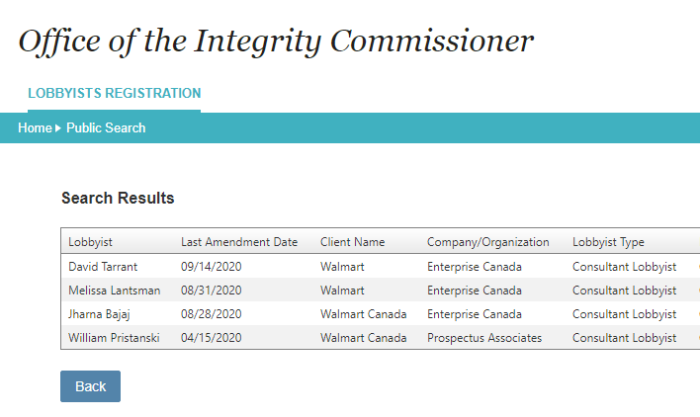Select the William Pristanski row
This screenshot has height=417, width=700.
[x=380, y=338]
